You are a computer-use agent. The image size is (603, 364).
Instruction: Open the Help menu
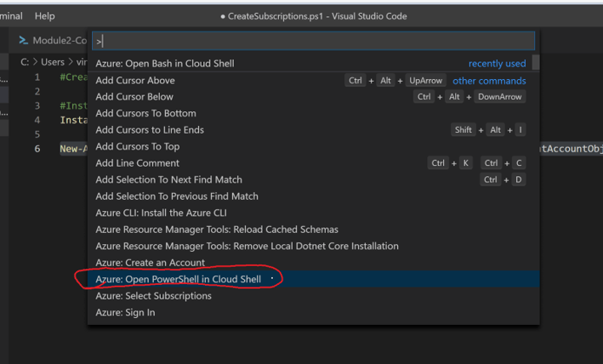coord(44,15)
